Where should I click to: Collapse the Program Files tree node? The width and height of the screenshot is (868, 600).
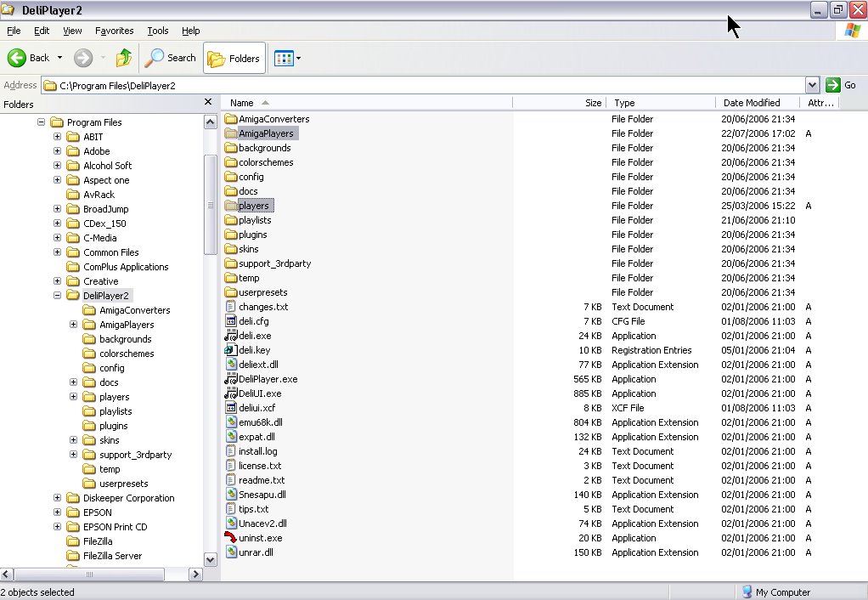(x=41, y=122)
